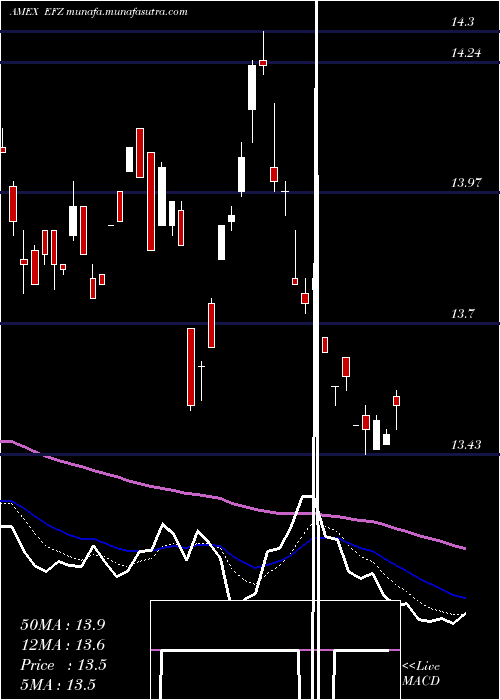Screen dimensions: 500x700
Task: Click the 14.24 price level label
Action: click(466, 53)
